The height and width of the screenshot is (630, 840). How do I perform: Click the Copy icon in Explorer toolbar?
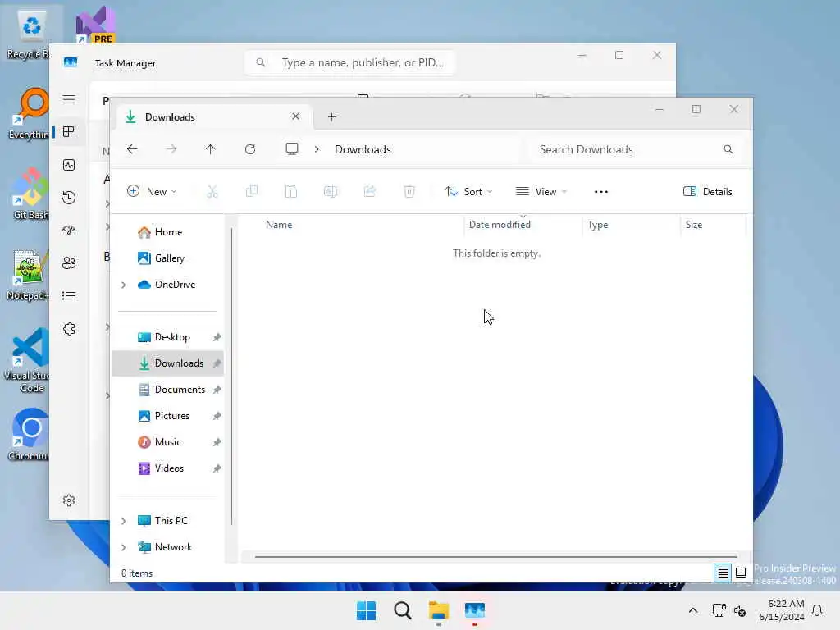pyautogui.click(x=252, y=191)
